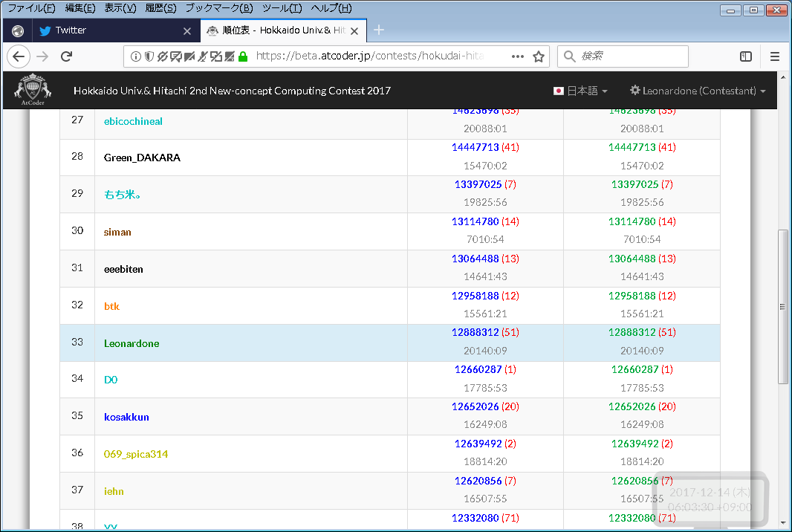This screenshot has width=792, height=532.
Task: Click rank number 33 cell
Action: point(77,343)
